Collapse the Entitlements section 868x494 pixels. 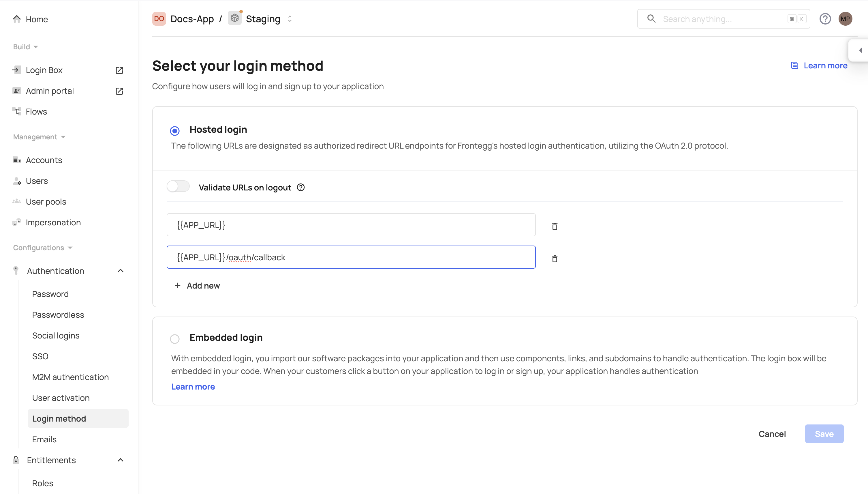(120, 460)
